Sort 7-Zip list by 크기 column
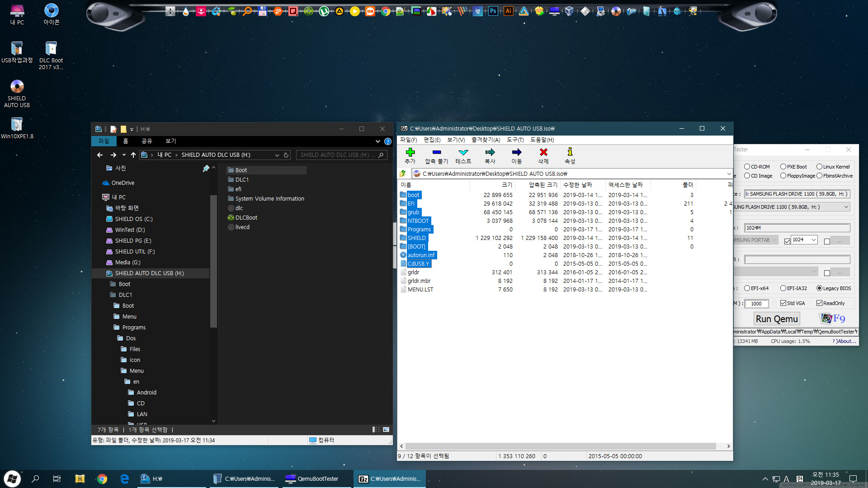Screen dimensions: 868x488 pos(492,185)
